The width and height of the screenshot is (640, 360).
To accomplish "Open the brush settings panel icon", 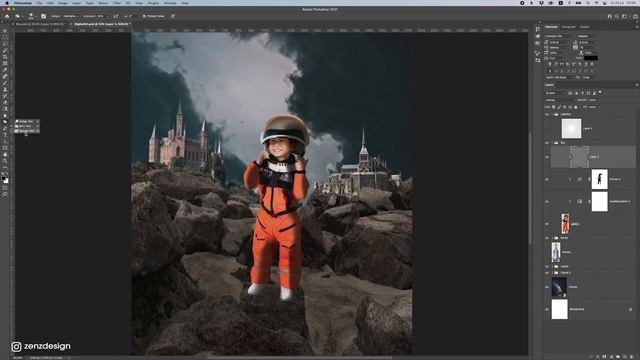I will click(44, 16).
